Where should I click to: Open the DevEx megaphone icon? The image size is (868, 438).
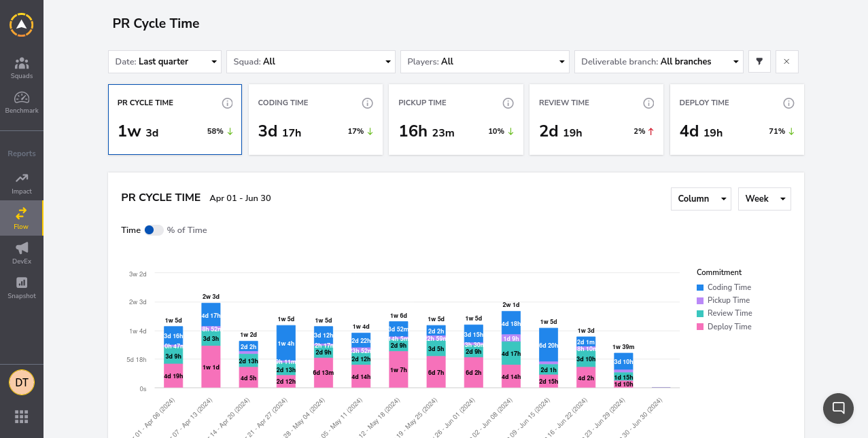pyautogui.click(x=22, y=248)
